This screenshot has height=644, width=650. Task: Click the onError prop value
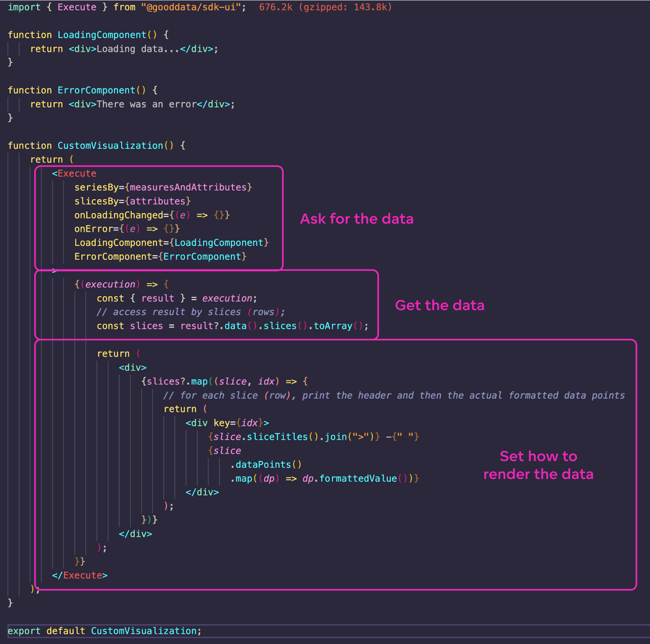127,229
